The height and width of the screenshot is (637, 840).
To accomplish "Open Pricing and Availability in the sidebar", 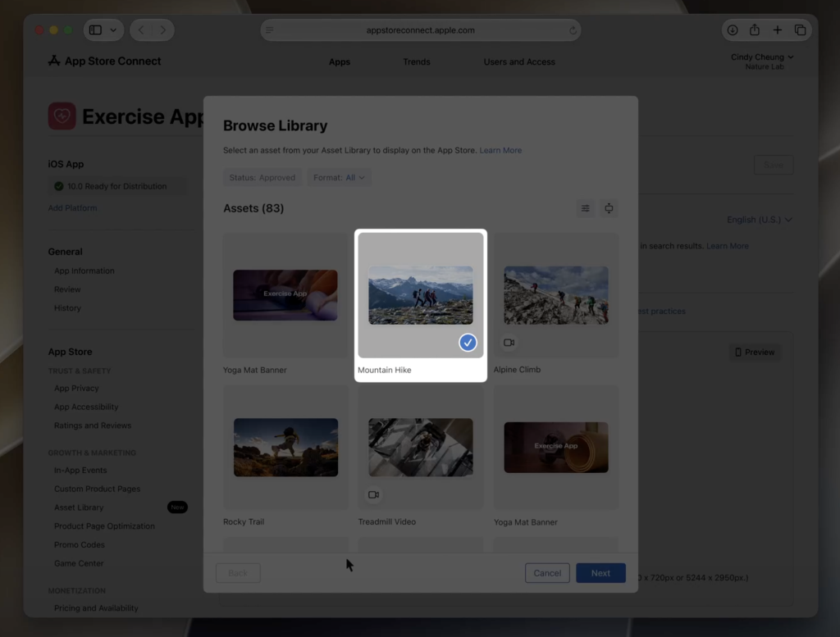I will click(x=96, y=608).
